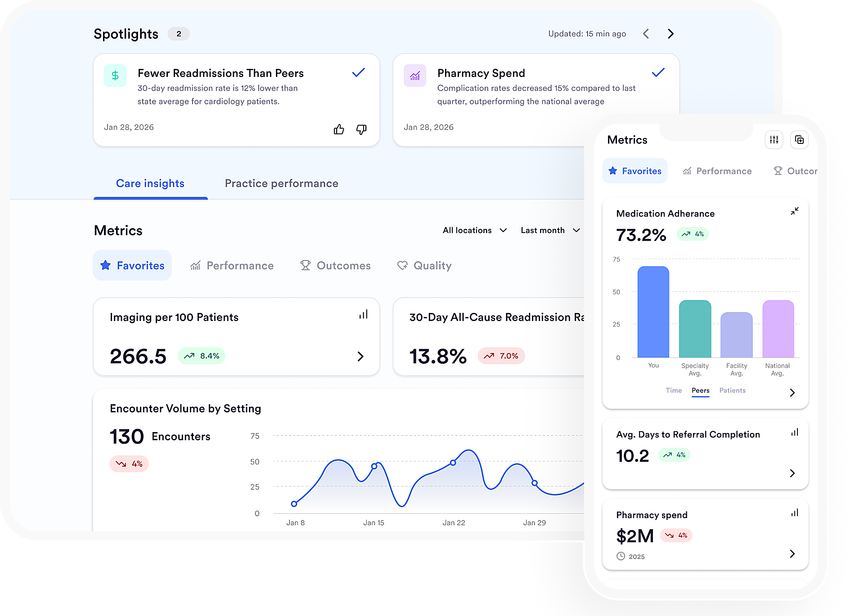Click chart icon on Avg. Days to Referral Completion

[795, 432]
